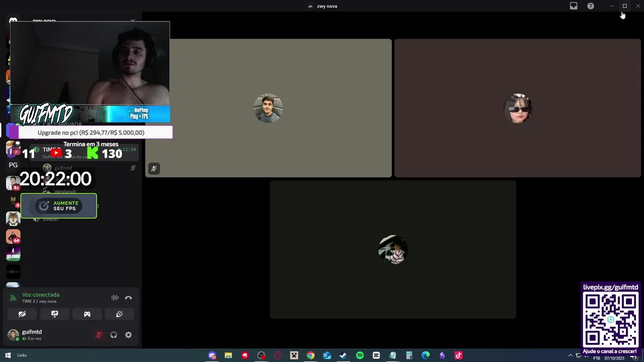Select the participant tile with glasses-wearing man avatar

pos(269,108)
